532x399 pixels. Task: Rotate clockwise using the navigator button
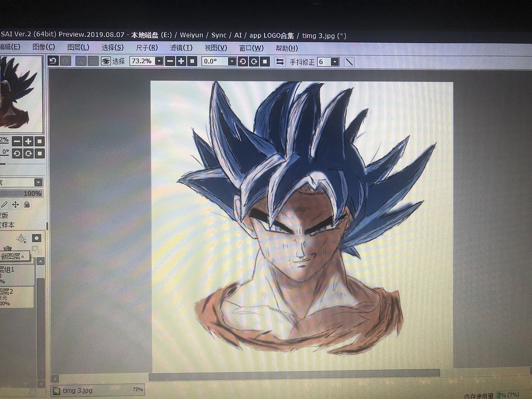tap(28, 153)
